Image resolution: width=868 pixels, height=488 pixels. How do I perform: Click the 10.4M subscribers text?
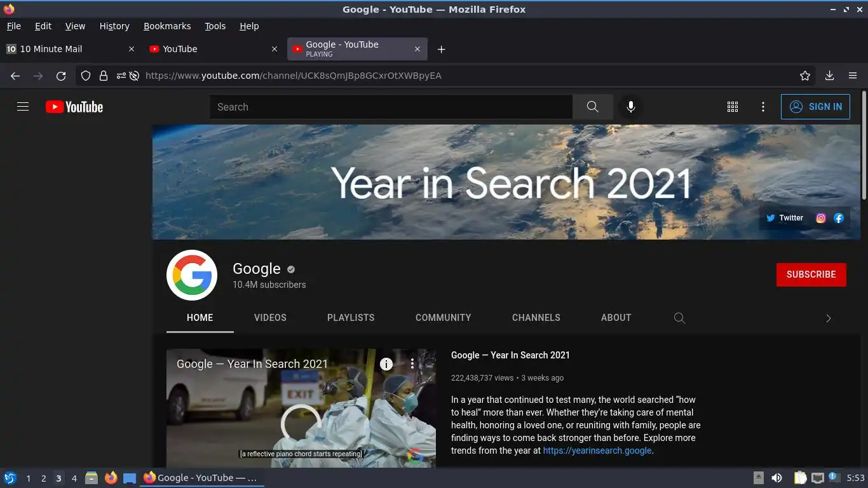269,285
